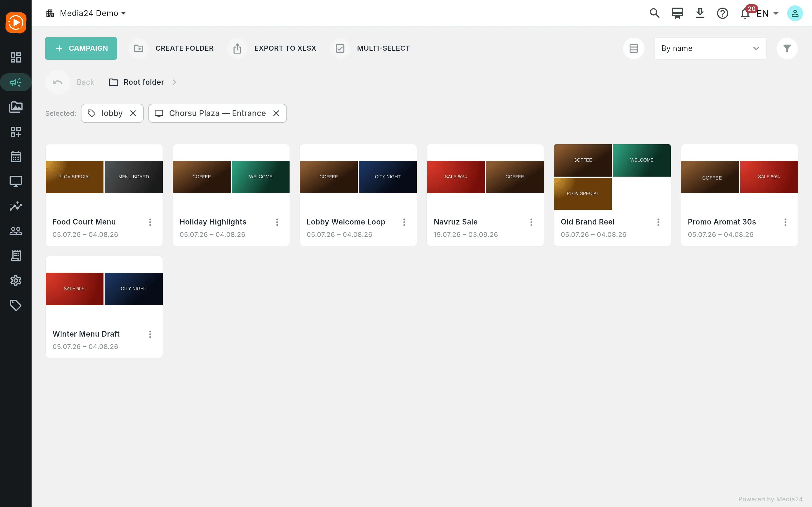
Task: Toggle the Multi-select checkbox
Action: coord(340,48)
